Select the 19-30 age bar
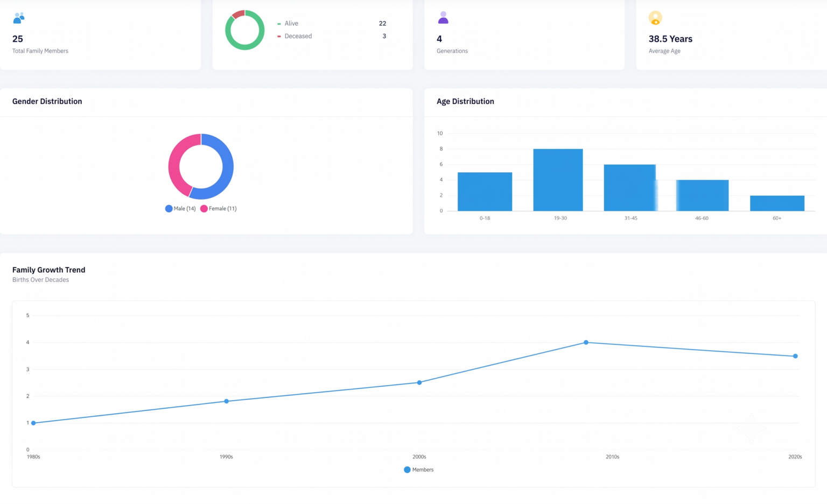Viewport: 827px width, 504px height. 558,180
